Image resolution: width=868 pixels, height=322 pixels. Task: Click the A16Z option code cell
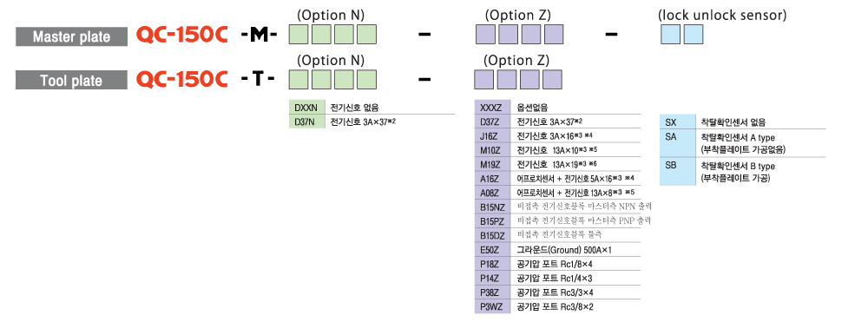coord(492,178)
